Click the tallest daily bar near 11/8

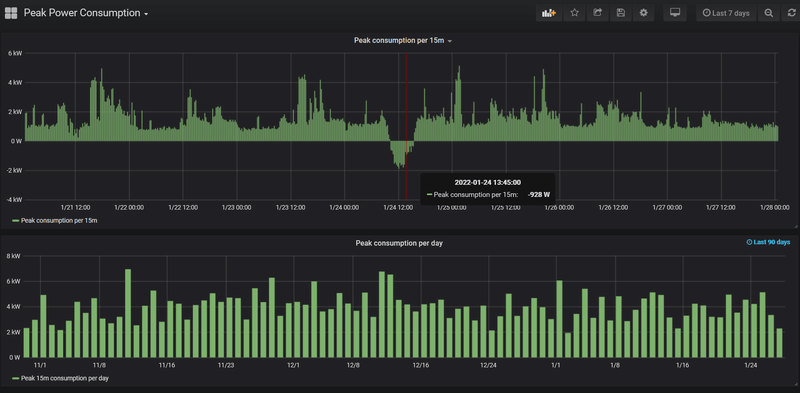[128, 313]
